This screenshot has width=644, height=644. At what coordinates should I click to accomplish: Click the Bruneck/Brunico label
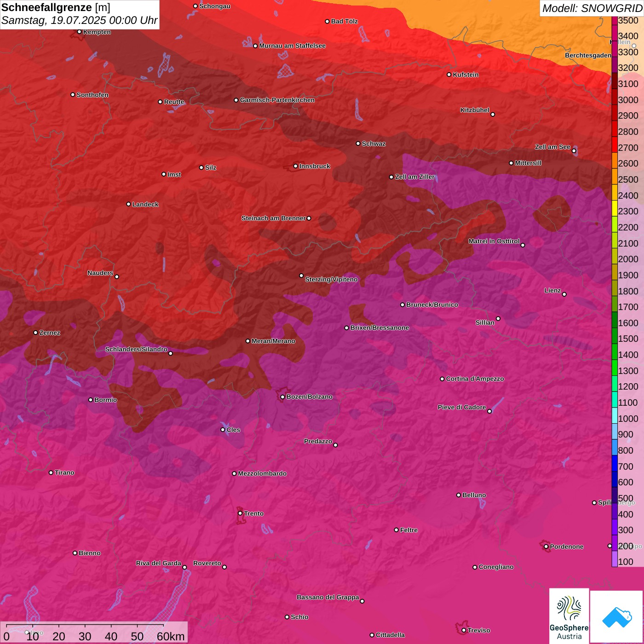(x=432, y=305)
